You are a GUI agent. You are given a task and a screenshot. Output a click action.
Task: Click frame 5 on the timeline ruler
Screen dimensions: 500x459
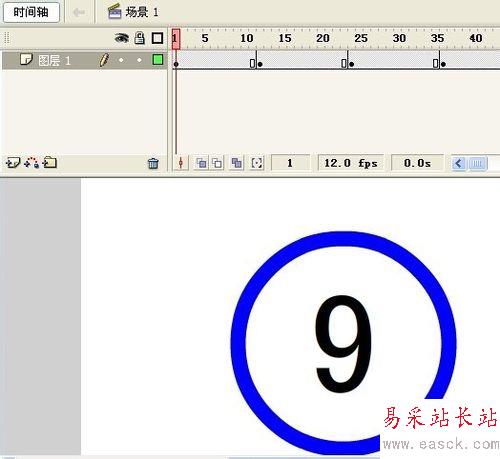[x=205, y=38]
